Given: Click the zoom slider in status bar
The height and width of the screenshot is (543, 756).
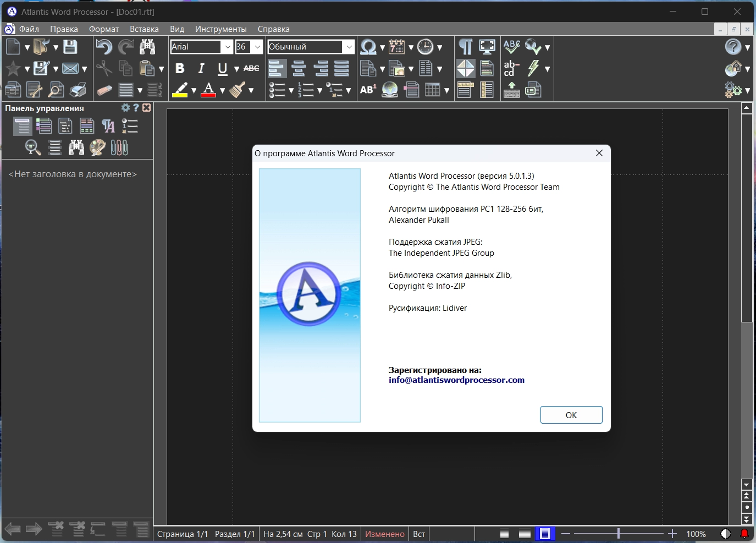Looking at the screenshot, I should pyautogui.click(x=619, y=534).
